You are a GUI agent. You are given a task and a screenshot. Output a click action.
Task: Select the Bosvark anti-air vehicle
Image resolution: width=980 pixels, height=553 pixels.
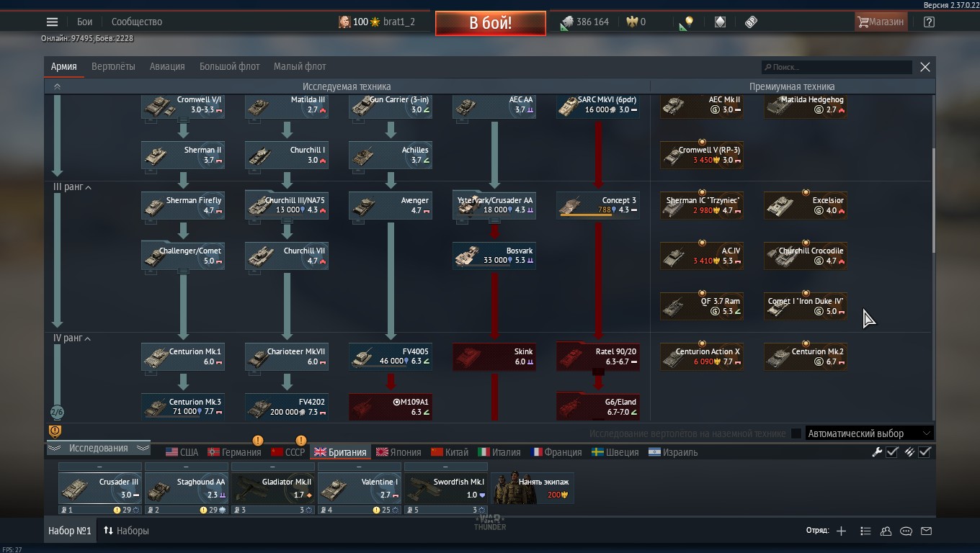(x=494, y=256)
